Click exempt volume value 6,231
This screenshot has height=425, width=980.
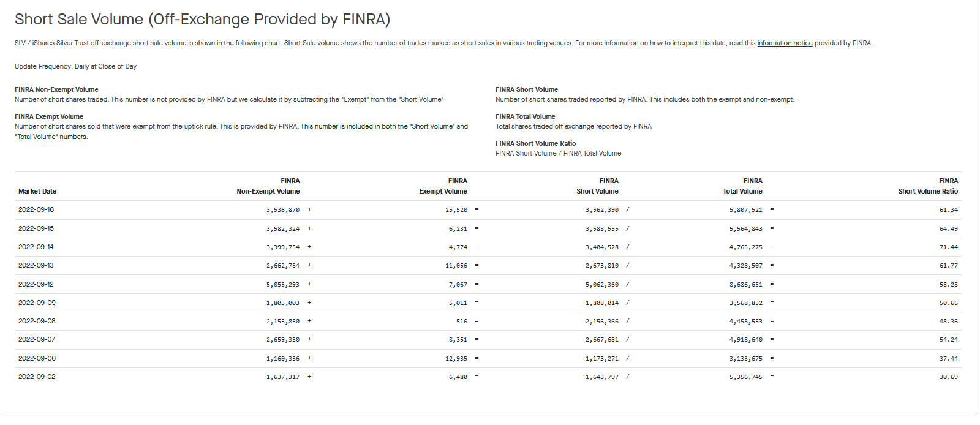click(458, 229)
